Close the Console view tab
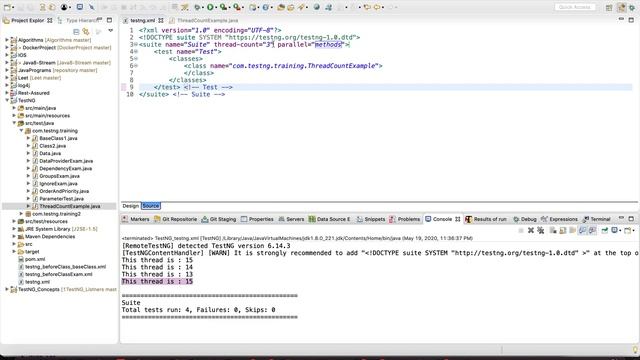This screenshot has height=360, width=640. [x=458, y=219]
